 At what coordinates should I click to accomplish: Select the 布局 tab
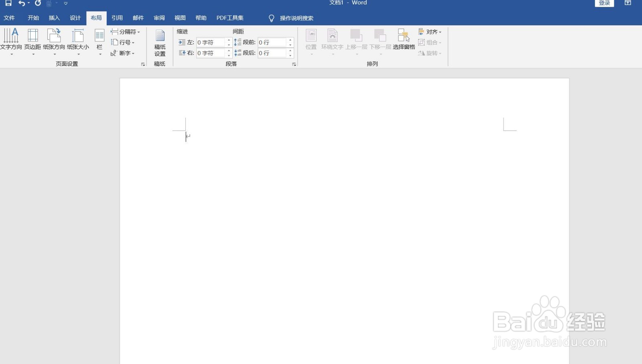coord(96,18)
